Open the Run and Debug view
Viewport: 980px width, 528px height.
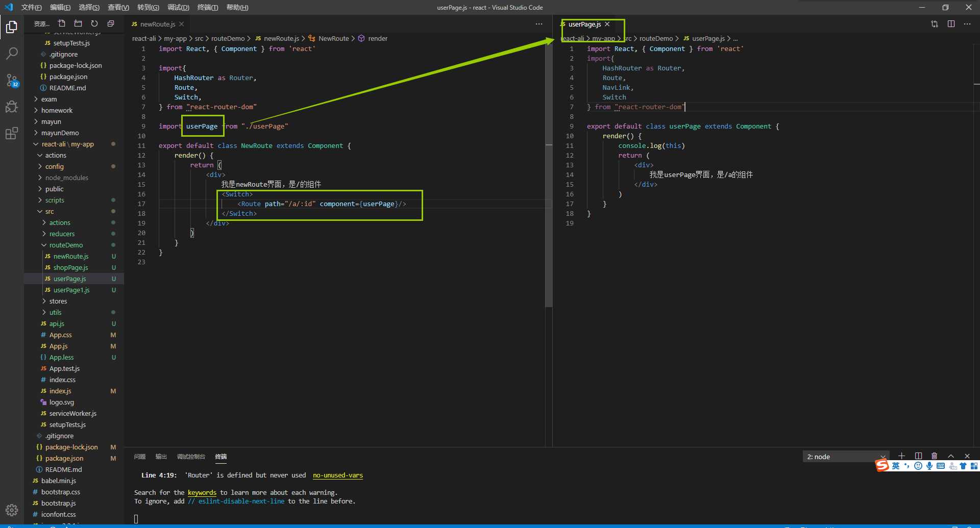(x=12, y=107)
